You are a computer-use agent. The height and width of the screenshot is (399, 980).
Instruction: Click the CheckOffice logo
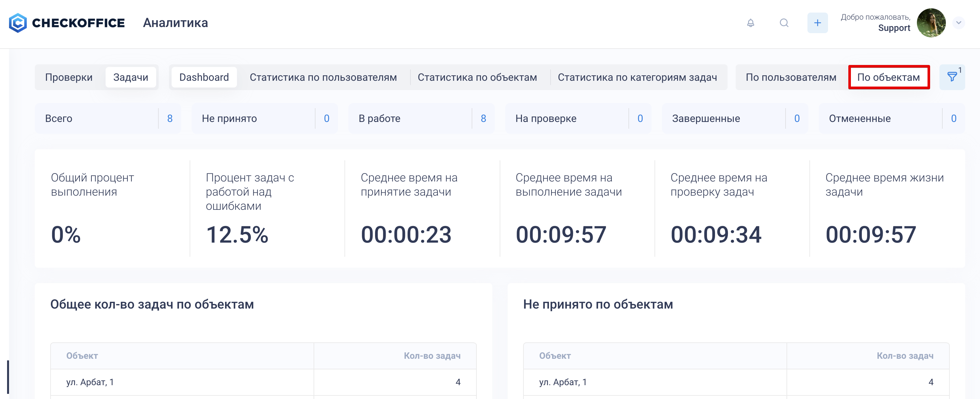[67, 23]
